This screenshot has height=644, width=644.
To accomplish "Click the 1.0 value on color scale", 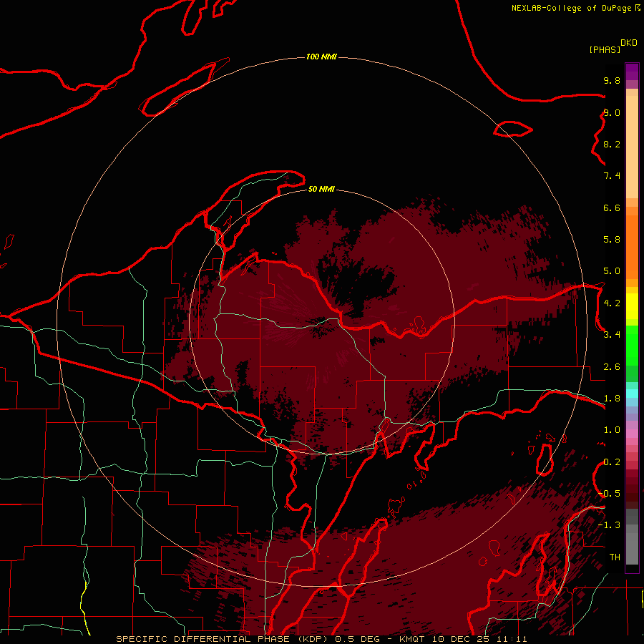I will (x=612, y=430).
